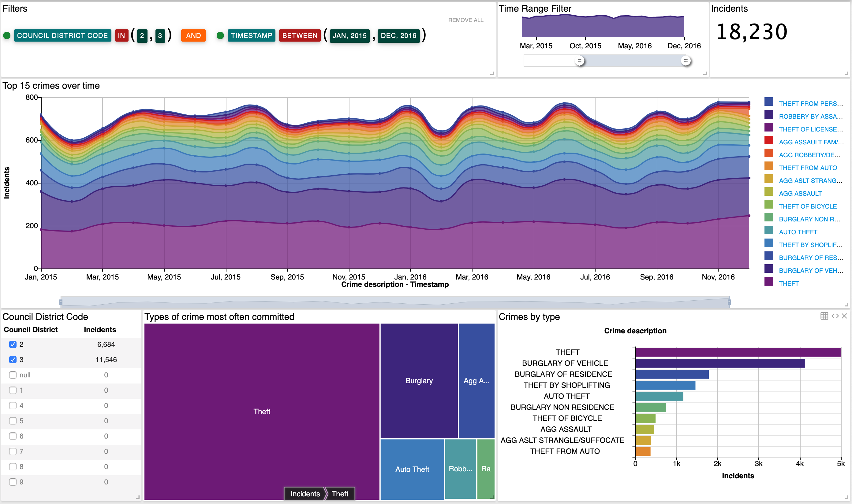Screen dimensions: 852x504
Task: Click the green dot beside Council District Code filter
Action: pos(7,35)
